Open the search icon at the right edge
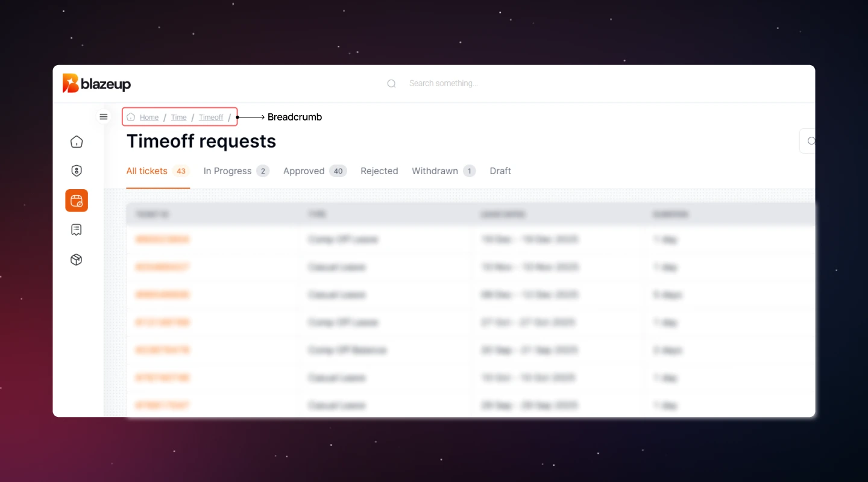Screen dimensions: 868x482 tap(810, 140)
